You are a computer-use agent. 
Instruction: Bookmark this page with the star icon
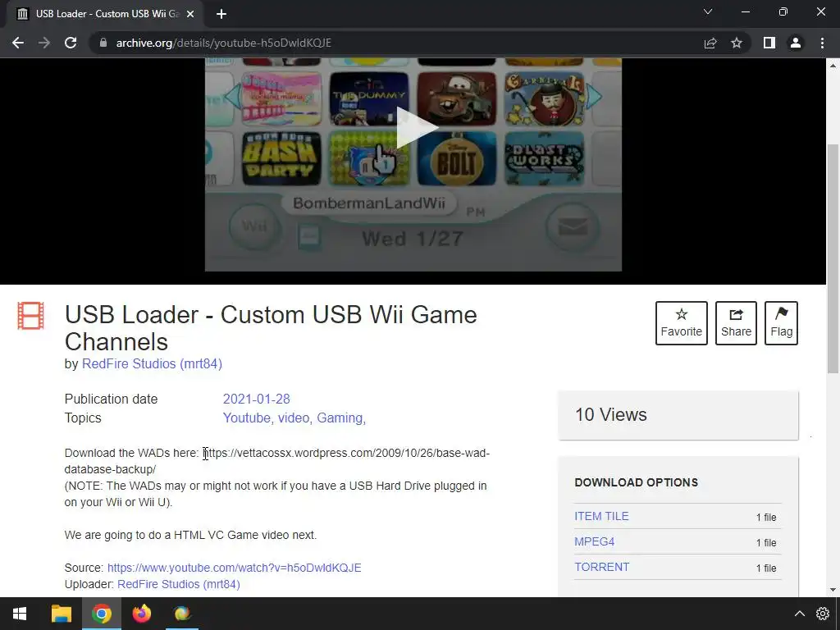click(x=737, y=43)
